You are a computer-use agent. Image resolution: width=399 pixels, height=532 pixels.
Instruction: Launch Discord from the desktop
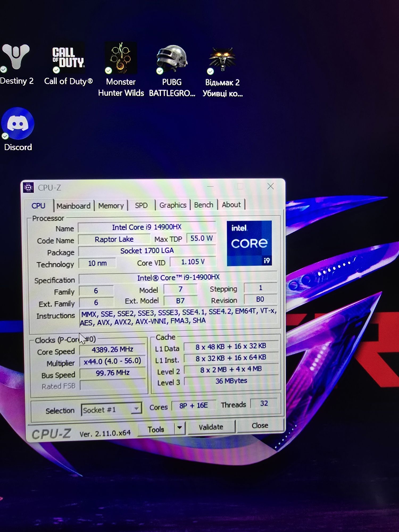tap(18, 123)
